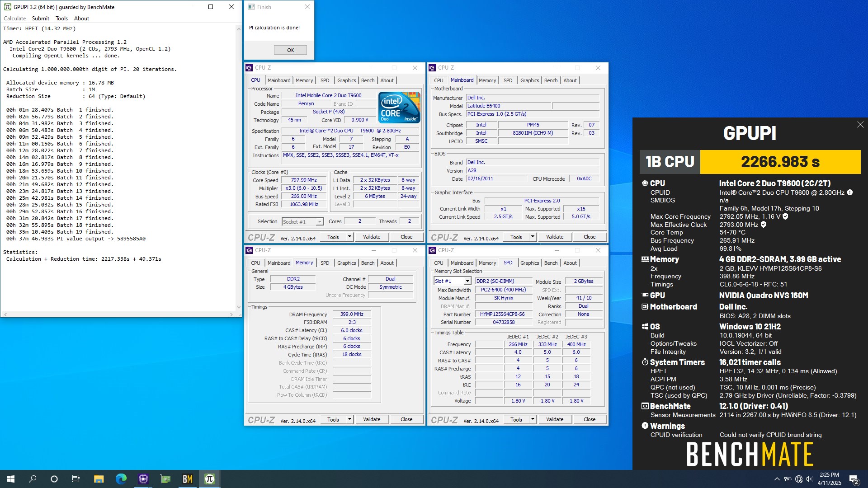Switch to Bench tab in CPU window
The height and width of the screenshot is (488, 868).
click(x=368, y=80)
